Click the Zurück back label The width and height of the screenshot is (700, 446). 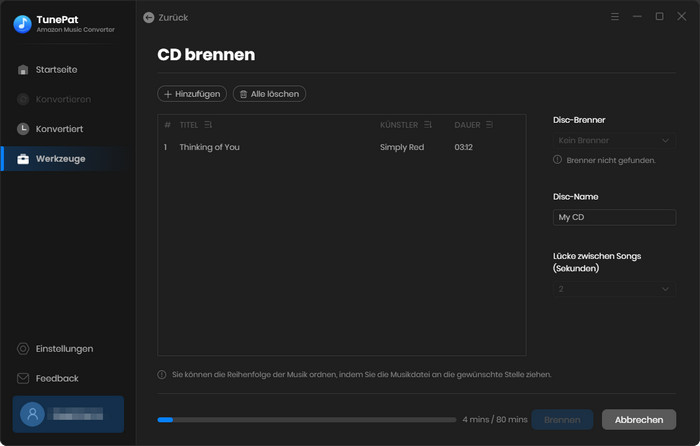pyautogui.click(x=173, y=17)
